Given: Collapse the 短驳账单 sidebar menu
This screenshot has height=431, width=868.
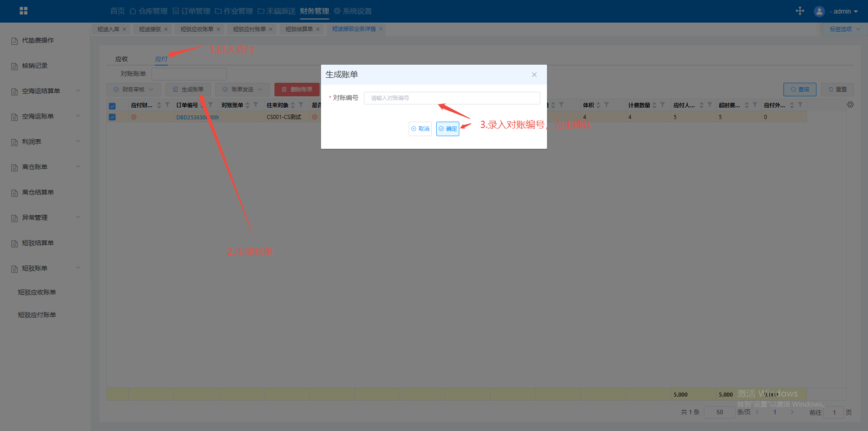Looking at the screenshot, I should [x=78, y=268].
